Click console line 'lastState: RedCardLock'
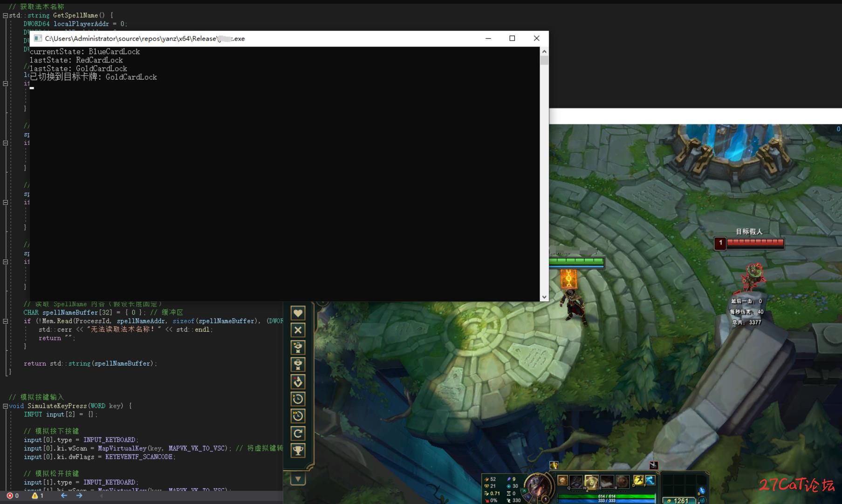 (76, 60)
